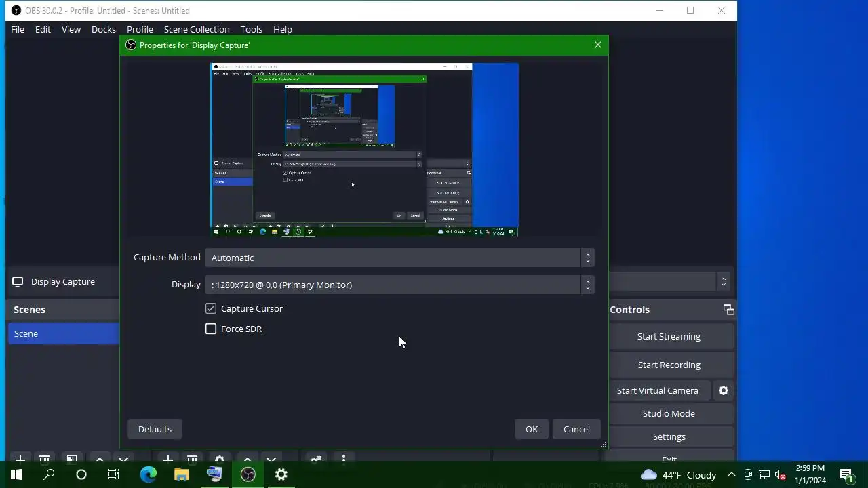Move source down arrow
This screenshot has width=868, height=488.
(271, 459)
